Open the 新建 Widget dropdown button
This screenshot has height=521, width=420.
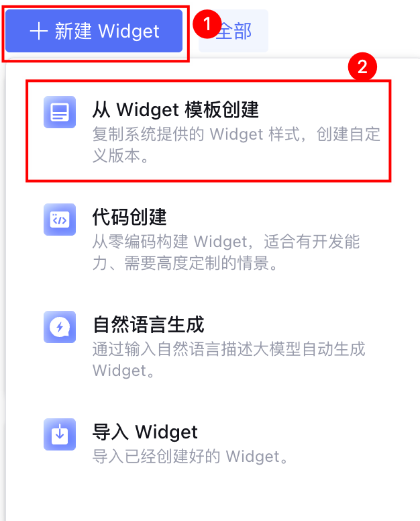94,31
